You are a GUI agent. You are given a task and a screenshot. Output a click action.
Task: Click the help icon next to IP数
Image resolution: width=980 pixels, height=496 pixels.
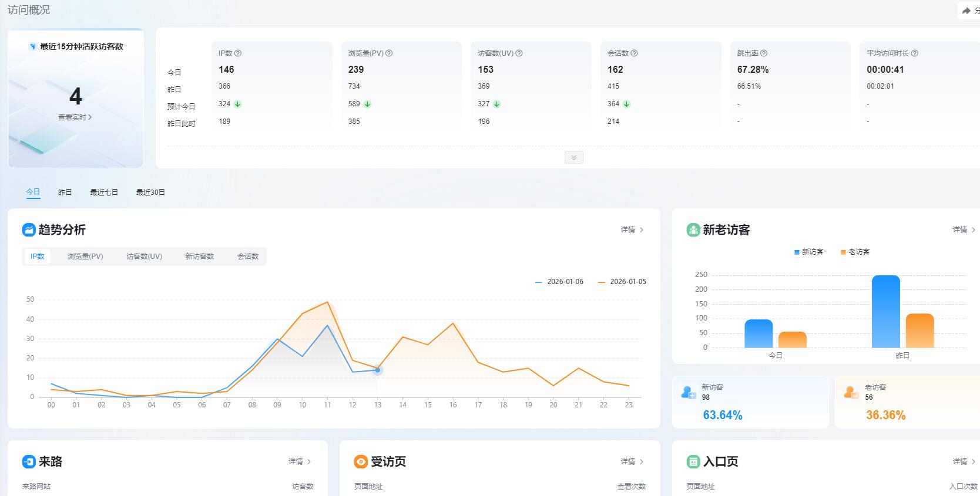tap(238, 53)
